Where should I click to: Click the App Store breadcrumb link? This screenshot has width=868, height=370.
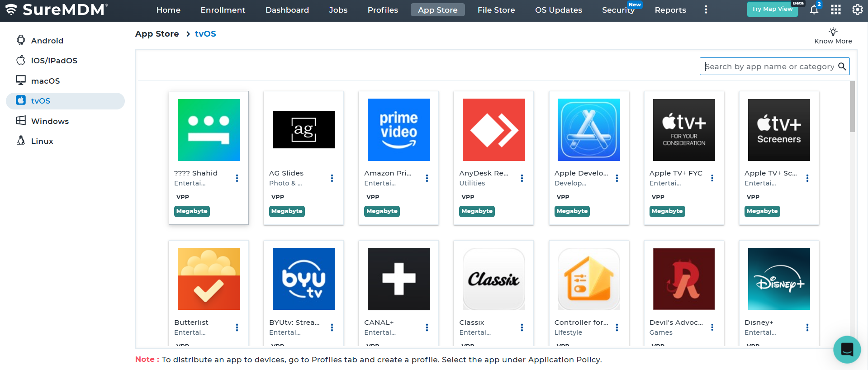(157, 34)
